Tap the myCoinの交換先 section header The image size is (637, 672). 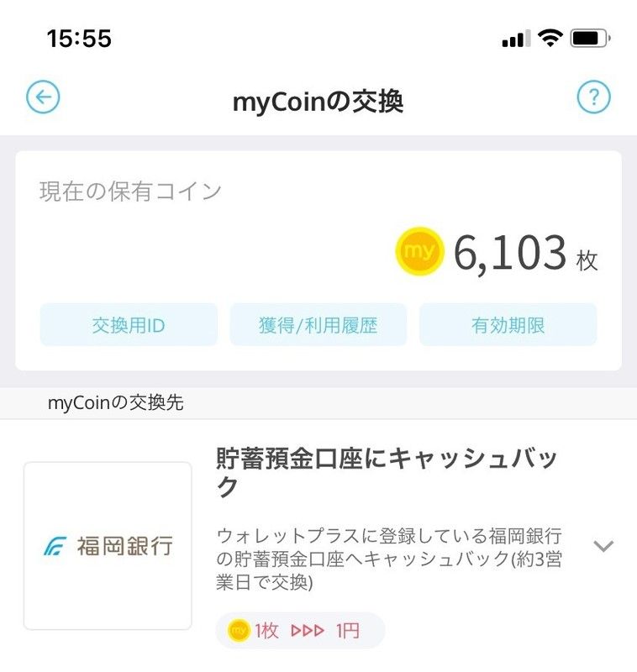coord(116,403)
